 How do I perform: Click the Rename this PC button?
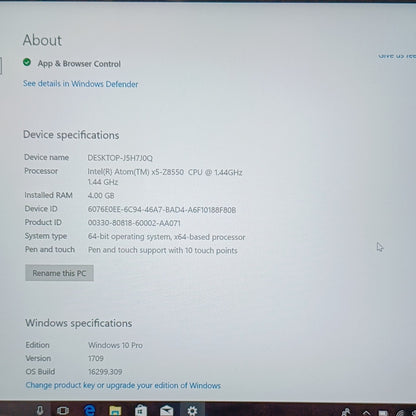pos(59,273)
